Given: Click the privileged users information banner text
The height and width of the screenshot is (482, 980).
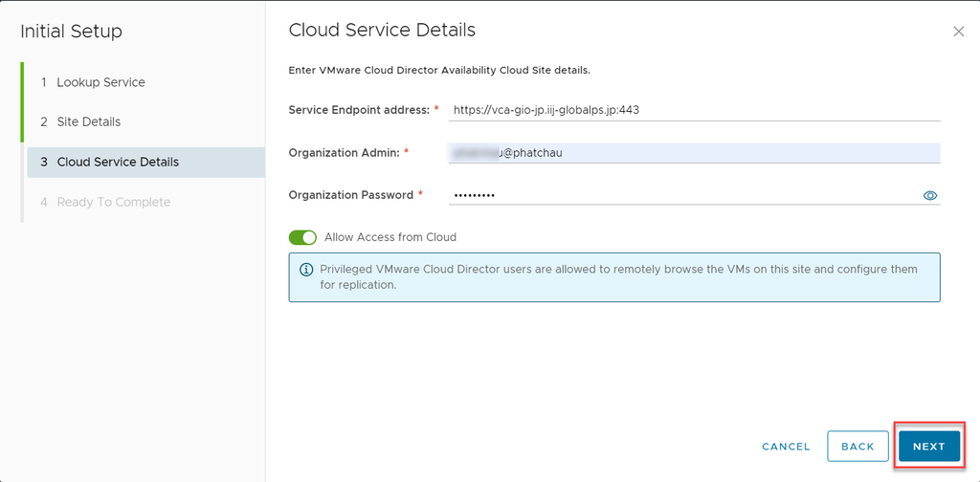Looking at the screenshot, I should [x=618, y=277].
